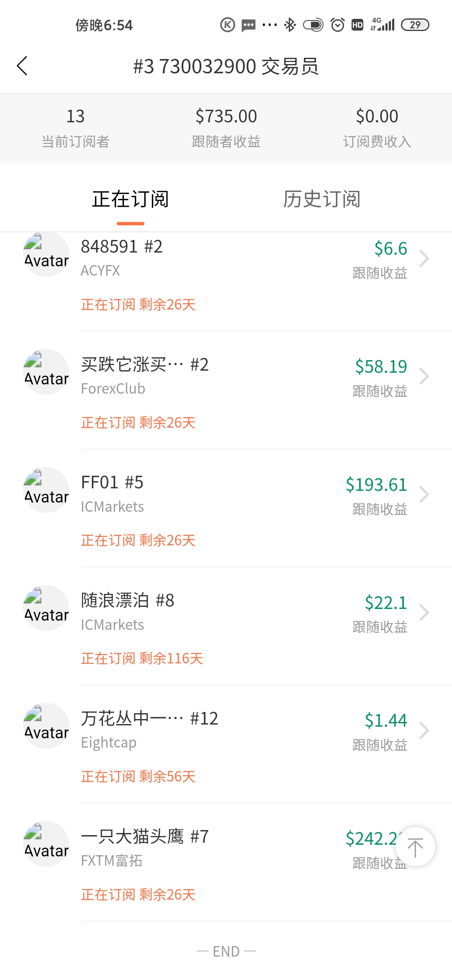Screen dimensions: 452x980
Task: Tap the battery indicator showing 29
Action: [x=415, y=25]
